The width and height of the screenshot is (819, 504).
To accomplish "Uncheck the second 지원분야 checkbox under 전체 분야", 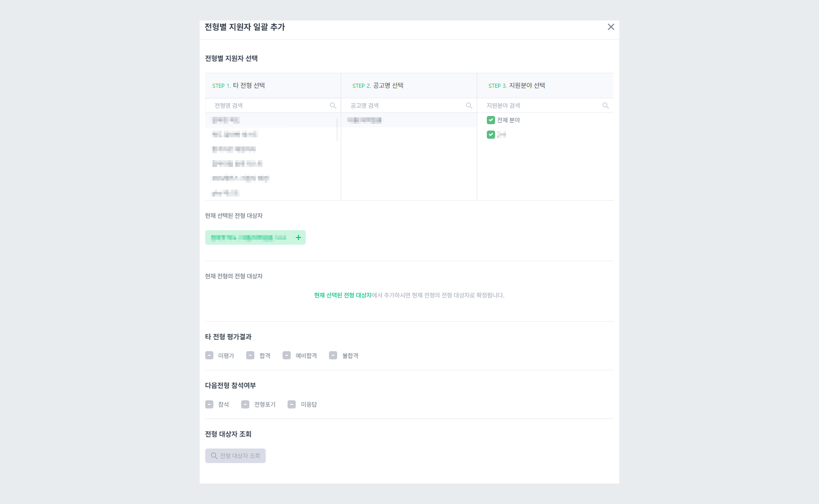I will pos(490,135).
